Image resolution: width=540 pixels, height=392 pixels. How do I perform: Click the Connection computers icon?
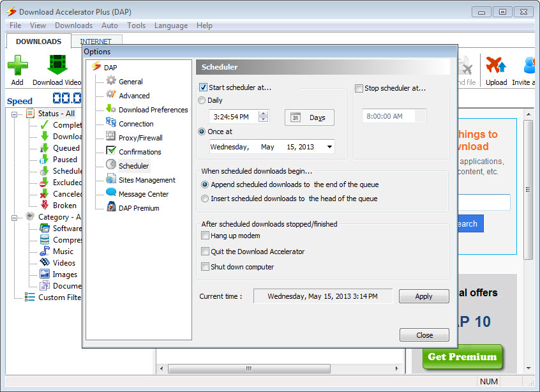[111, 123]
